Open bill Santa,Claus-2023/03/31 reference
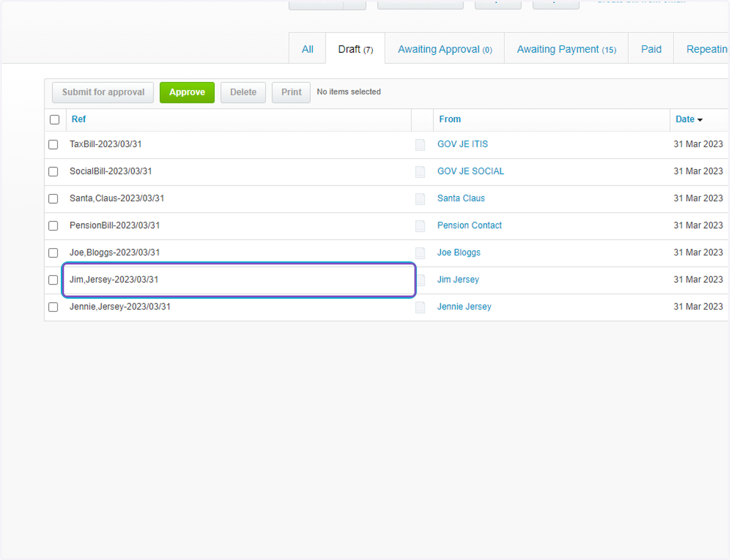Screen dimensions: 730x560 pos(117,198)
